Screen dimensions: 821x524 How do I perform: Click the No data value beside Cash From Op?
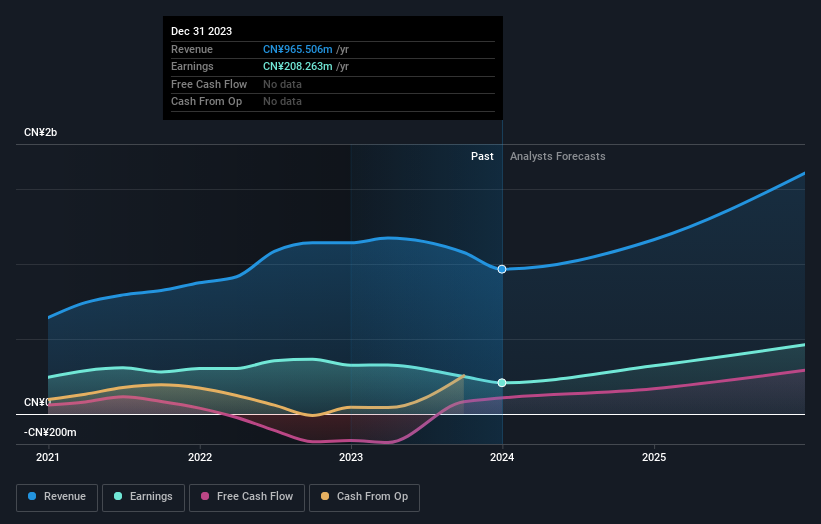[x=282, y=102]
